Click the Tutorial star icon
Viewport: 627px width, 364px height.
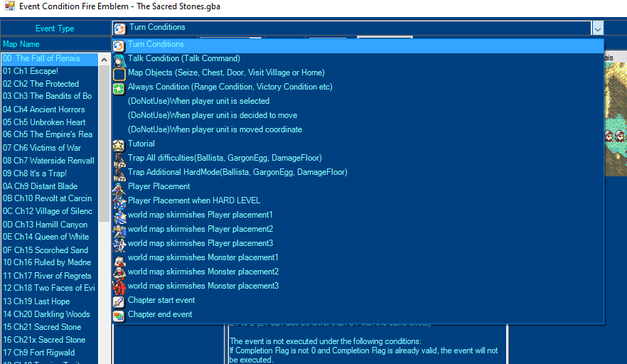click(x=119, y=144)
